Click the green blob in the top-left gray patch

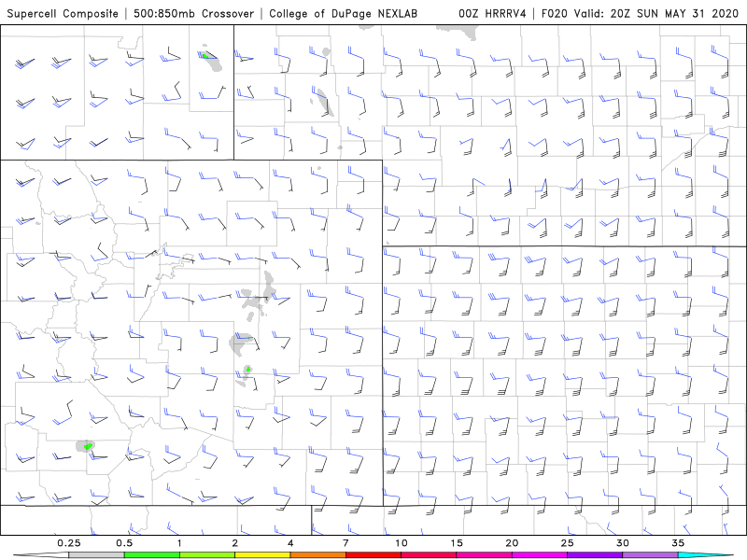click(x=204, y=56)
